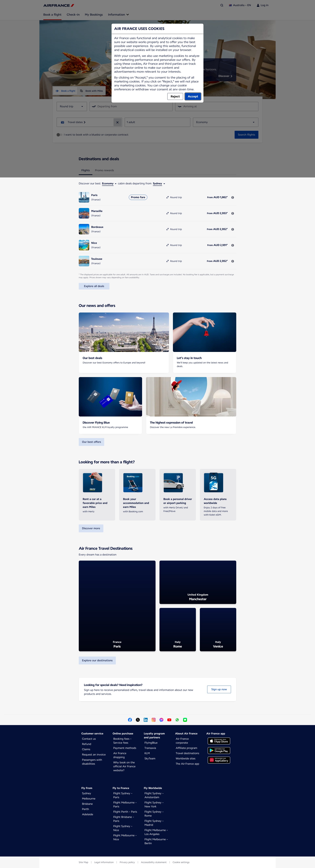Screen dimensions: 315x868
Task: Click the airport parking P icon
Action: 173,483
